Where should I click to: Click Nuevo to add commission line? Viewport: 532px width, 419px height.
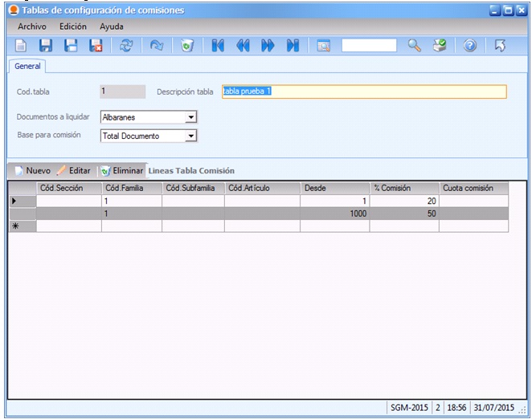[x=32, y=171]
